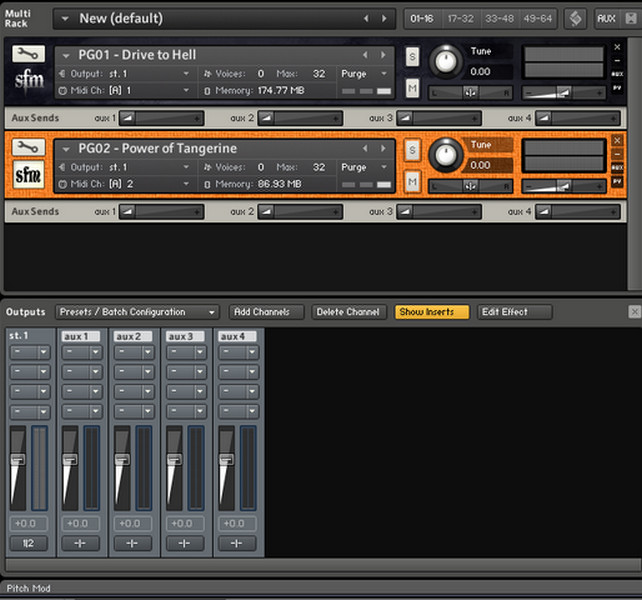Image resolution: width=642 pixels, height=600 pixels.
Task: Click the Tune knob of Power of Tangerine
Action: pyautogui.click(x=446, y=155)
